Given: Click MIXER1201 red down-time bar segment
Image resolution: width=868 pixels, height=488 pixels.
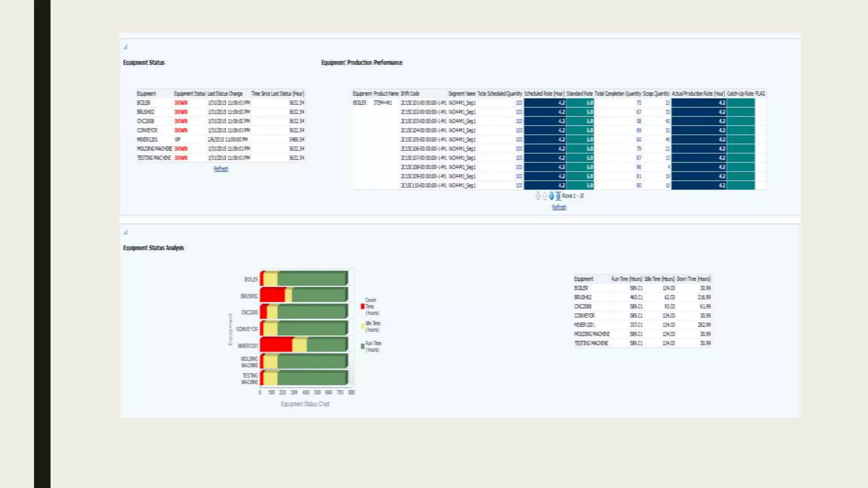Looking at the screenshot, I should 276,345.
